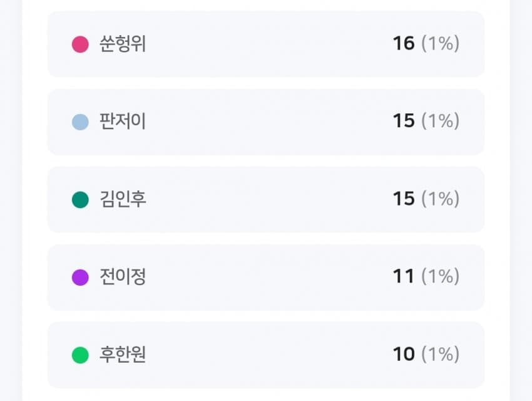Image resolution: width=532 pixels, height=401 pixels.
Task: Click the purple dot beside 전이정
Action: [x=80, y=277]
